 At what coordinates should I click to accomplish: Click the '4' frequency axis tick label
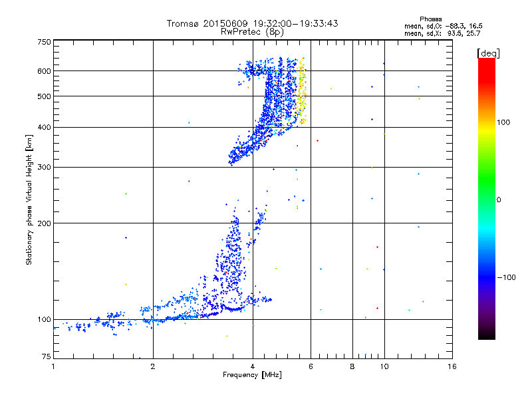point(253,366)
